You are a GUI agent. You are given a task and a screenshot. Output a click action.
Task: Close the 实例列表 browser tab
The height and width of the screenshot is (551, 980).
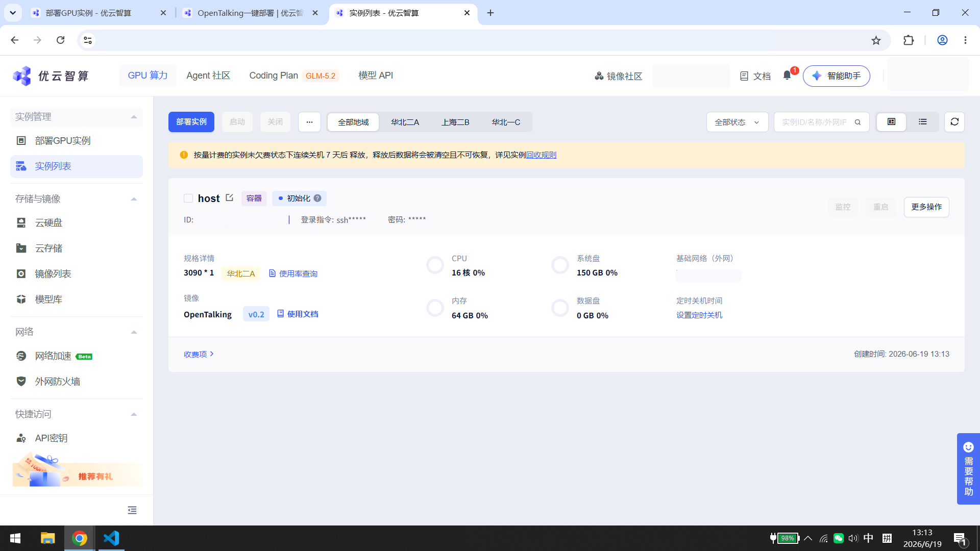click(467, 13)
